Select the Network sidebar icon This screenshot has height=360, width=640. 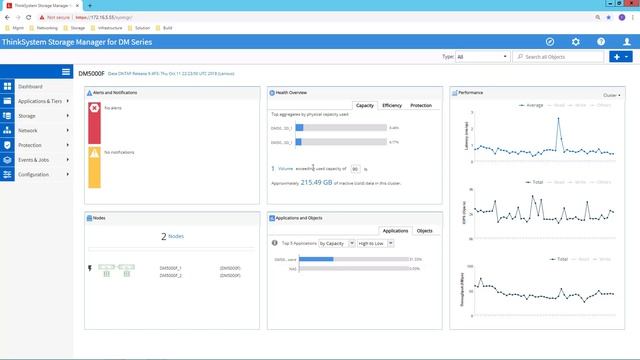7,131
